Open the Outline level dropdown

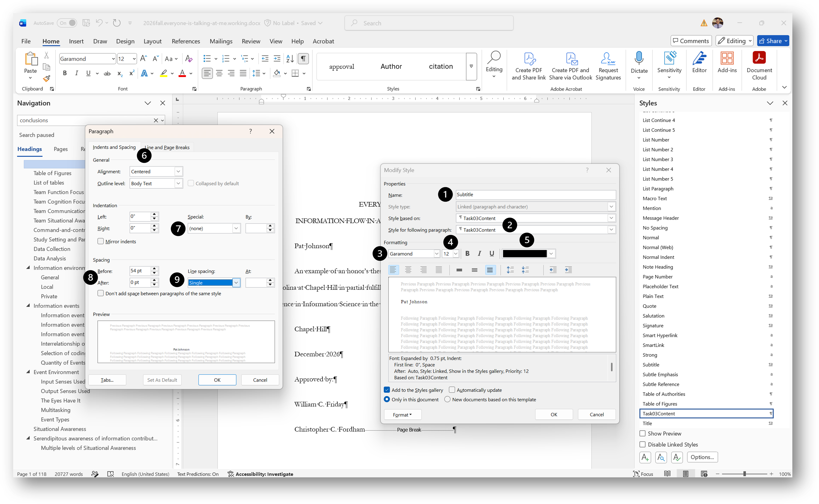pyautogui.click(x=178, y=183)
